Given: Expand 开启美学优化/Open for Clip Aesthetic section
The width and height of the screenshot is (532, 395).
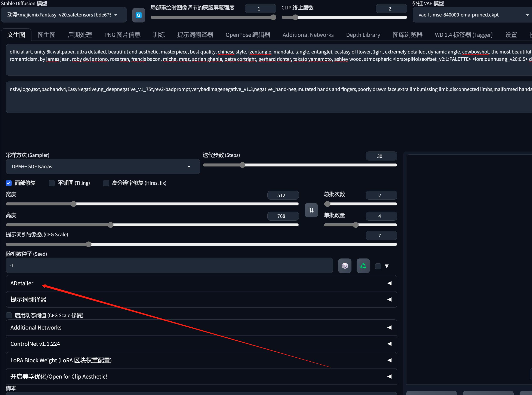Looking at the screenshot, I should click(389, 376).
